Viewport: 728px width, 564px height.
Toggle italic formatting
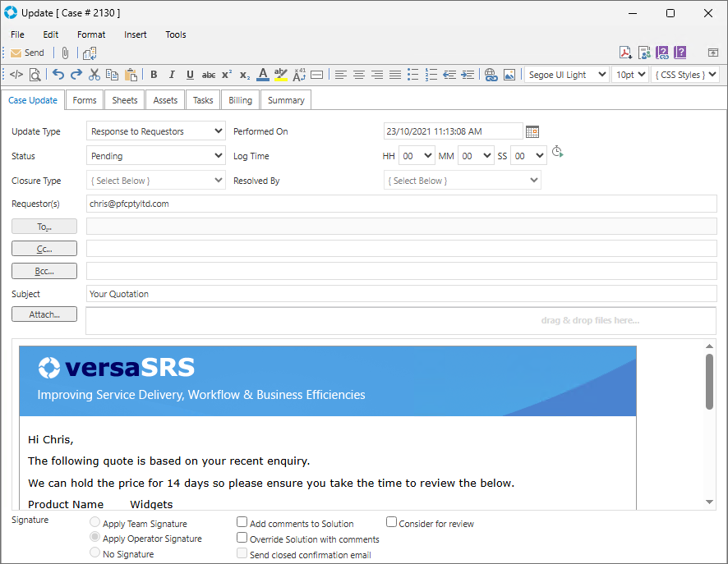pos(172,74)
